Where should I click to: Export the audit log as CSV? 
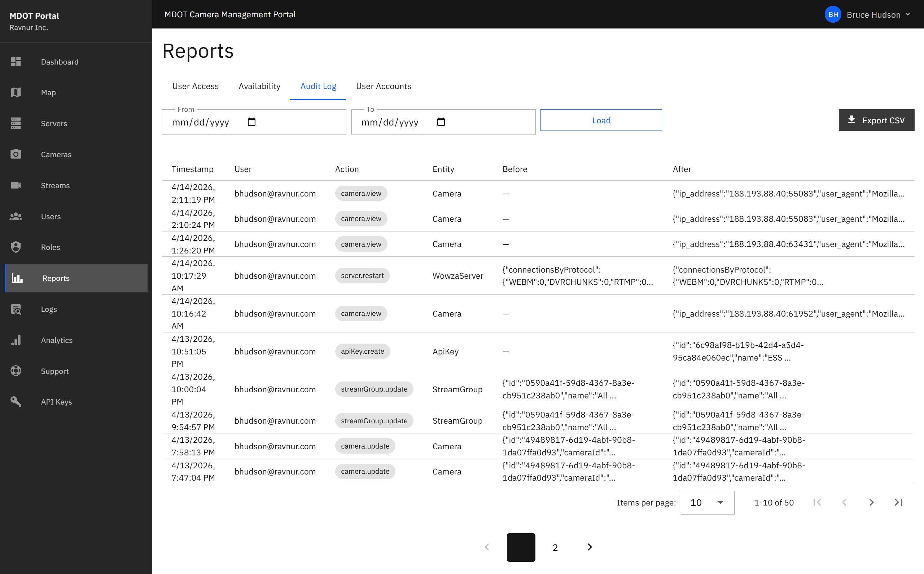876,120
